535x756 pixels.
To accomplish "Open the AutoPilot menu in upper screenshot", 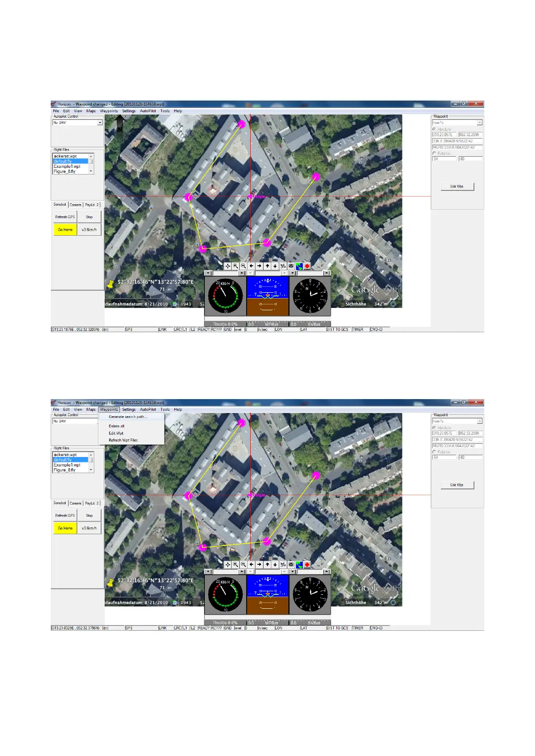I will (x=148, y=111).
